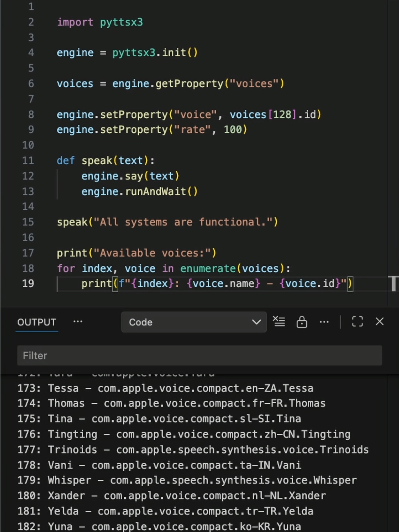Click 'import' keyword on line 2
Viewport: 399px width, 532px height.
[75, 22]
